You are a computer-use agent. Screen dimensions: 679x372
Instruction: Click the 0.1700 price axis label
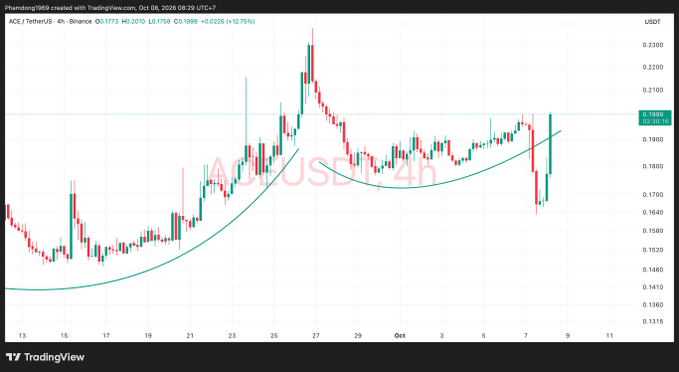653,194
